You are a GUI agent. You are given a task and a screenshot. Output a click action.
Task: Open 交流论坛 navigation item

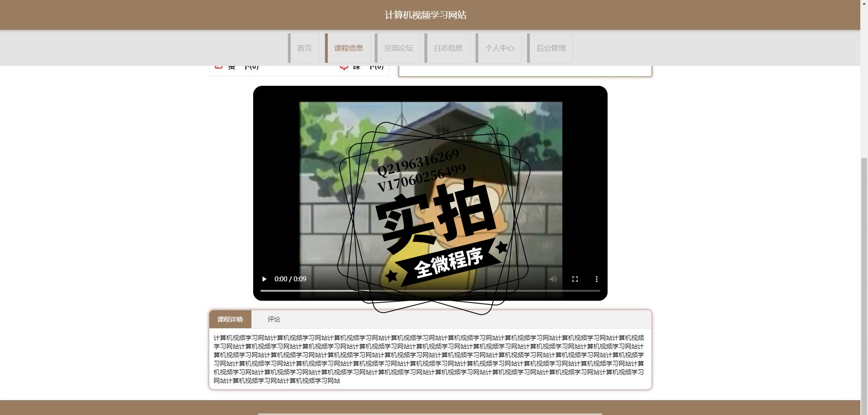point(398,48)
